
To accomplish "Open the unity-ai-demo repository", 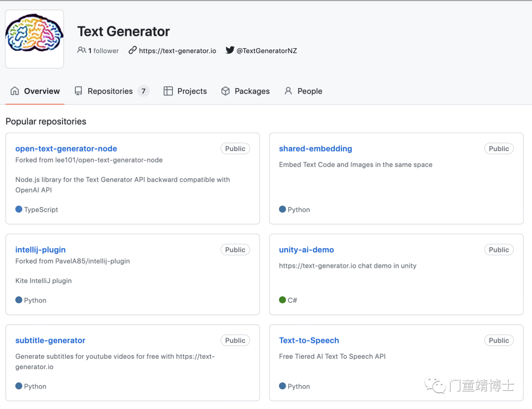I will [x=306, y=250].
